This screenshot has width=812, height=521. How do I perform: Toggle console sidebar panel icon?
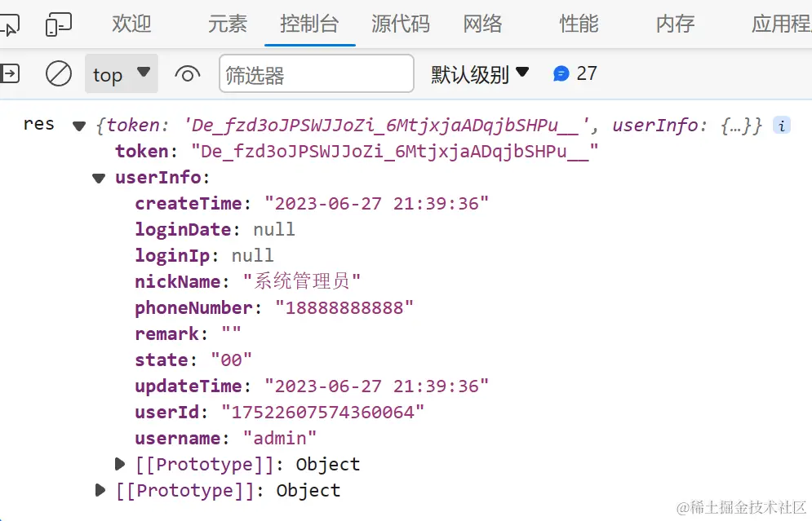coord(9,74)
